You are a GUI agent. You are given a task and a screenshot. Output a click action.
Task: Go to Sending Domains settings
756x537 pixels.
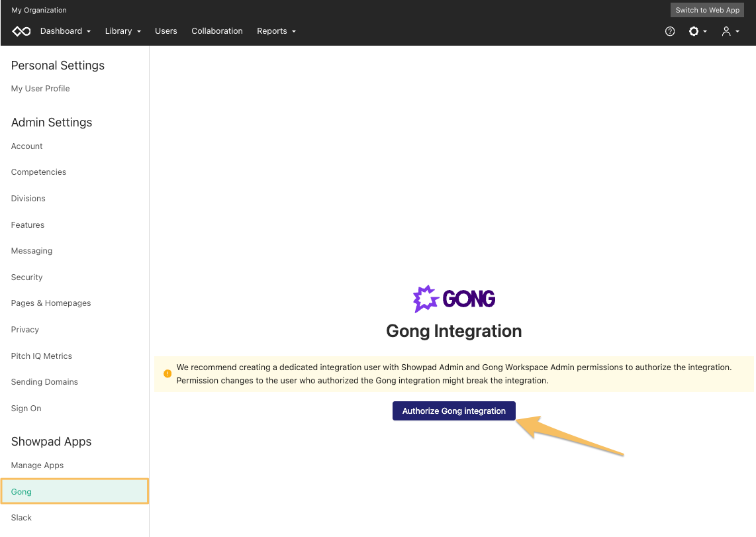pyautogui.click(x=44, y=382)
